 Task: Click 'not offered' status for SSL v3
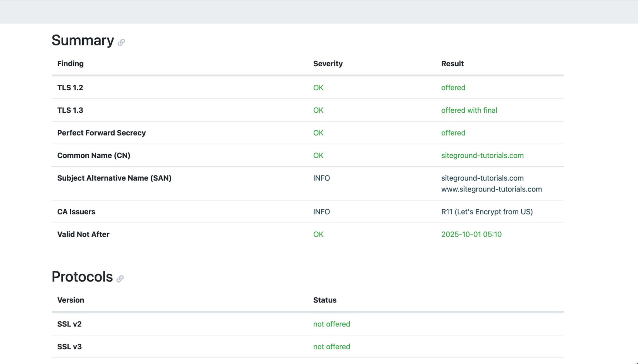pos(332,347)
